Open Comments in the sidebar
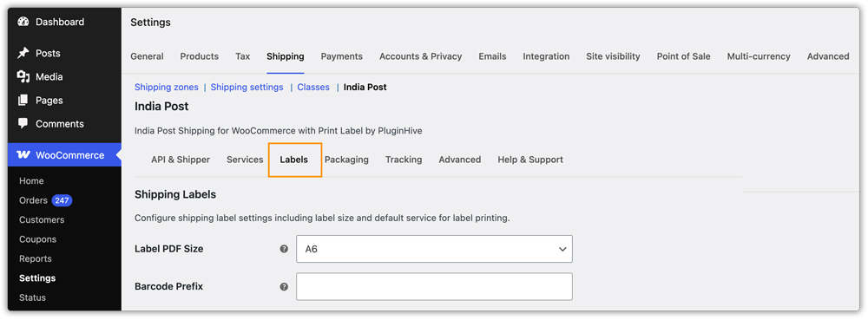Image resolution: width=868 pixels, height=320 pixels. click(60, 124)
